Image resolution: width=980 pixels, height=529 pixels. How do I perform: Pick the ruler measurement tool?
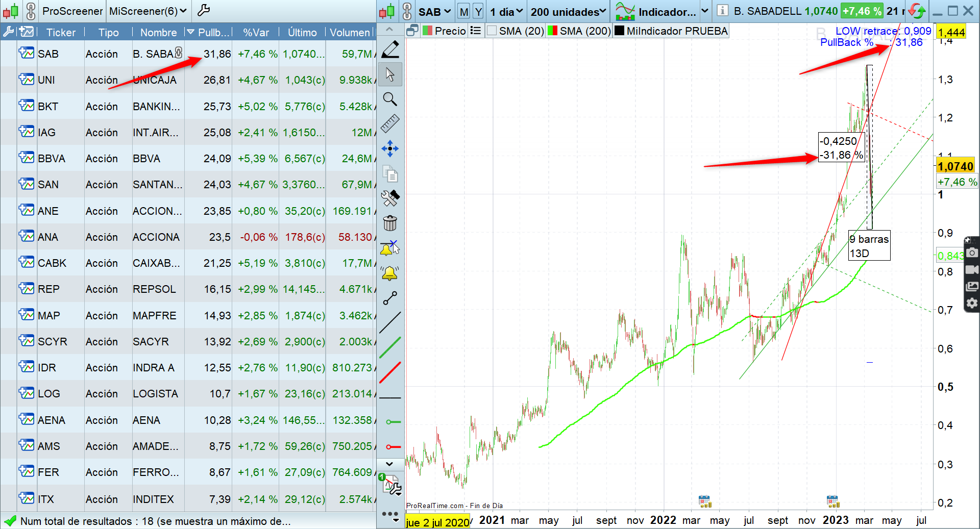point(390,123)
